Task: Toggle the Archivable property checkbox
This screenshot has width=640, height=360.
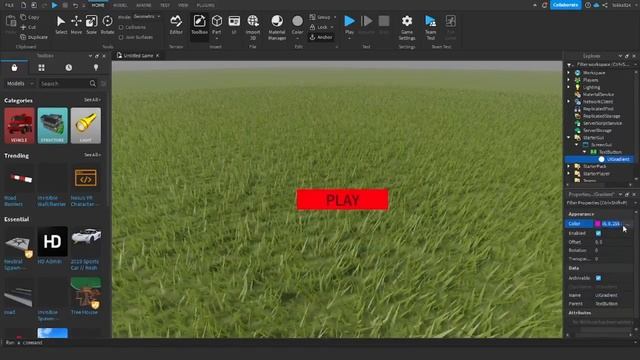Action: point(598,278)
